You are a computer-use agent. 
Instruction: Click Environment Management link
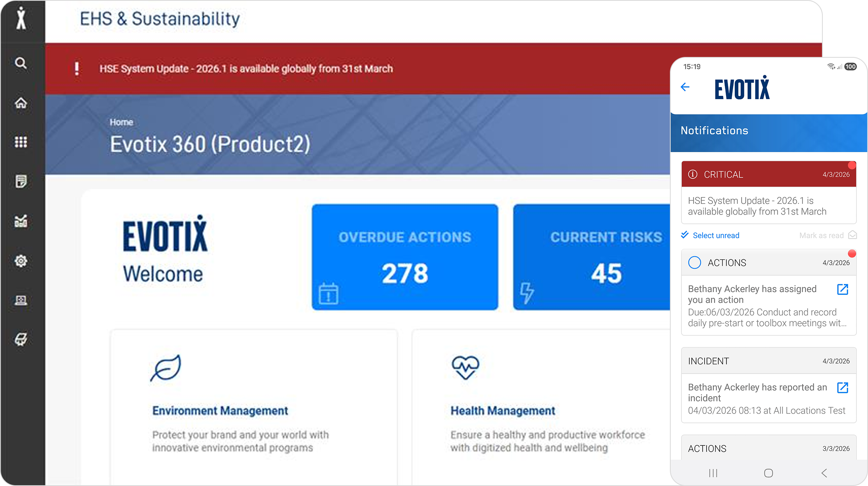pos(220,411)
